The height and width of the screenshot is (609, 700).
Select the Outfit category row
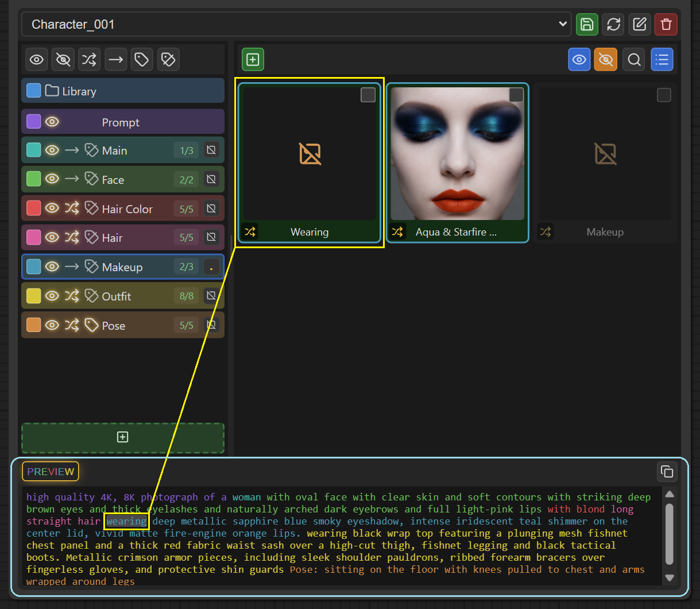coord(123,296)
